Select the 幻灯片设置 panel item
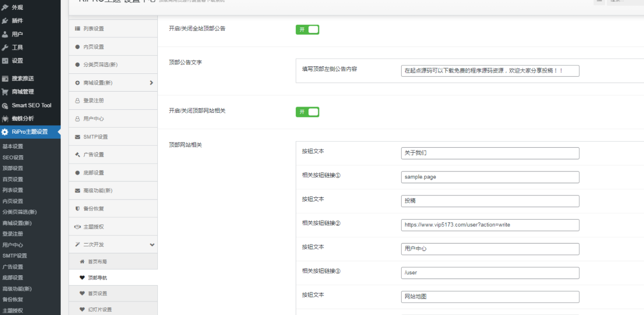Viewport: 644px width, 315px height. pos(100,309)
